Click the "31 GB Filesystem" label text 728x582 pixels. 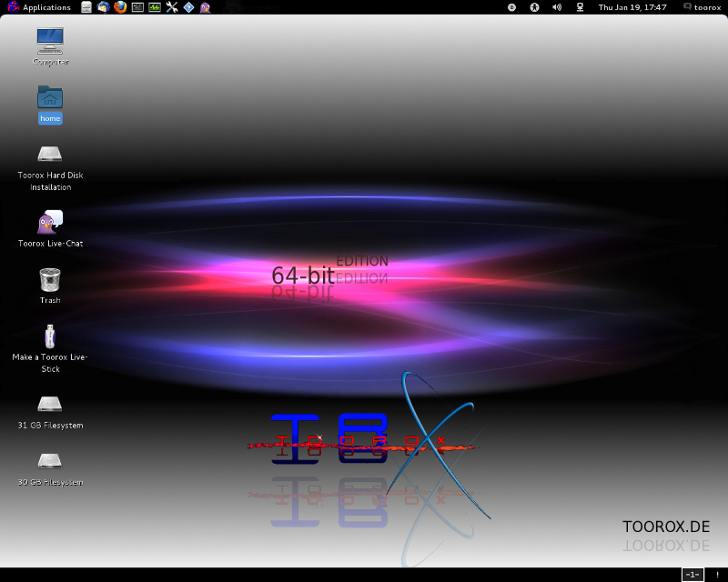[x=51, y=425]
